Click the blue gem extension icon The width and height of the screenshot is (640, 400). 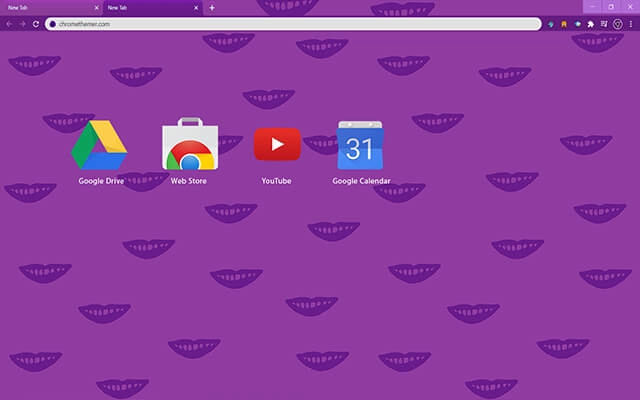pos(578,24)
